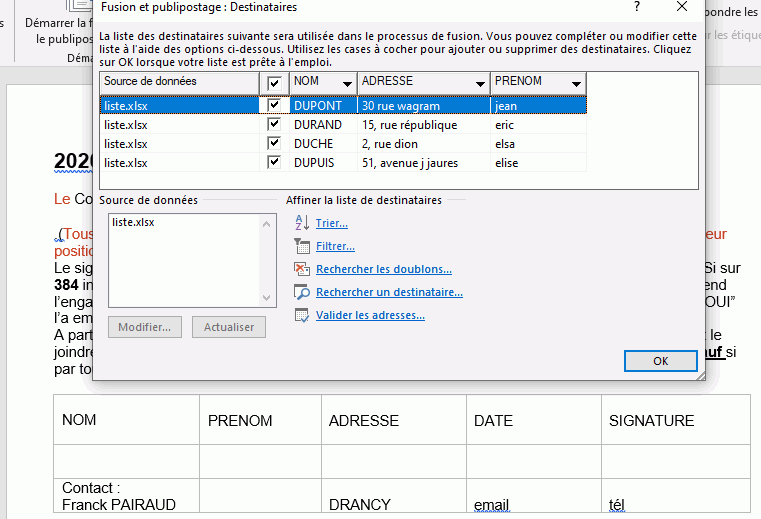This screenshot has width=761, height=519.
Task: Click Rechercher les doublons link
Action: click(x=383, y=269)
